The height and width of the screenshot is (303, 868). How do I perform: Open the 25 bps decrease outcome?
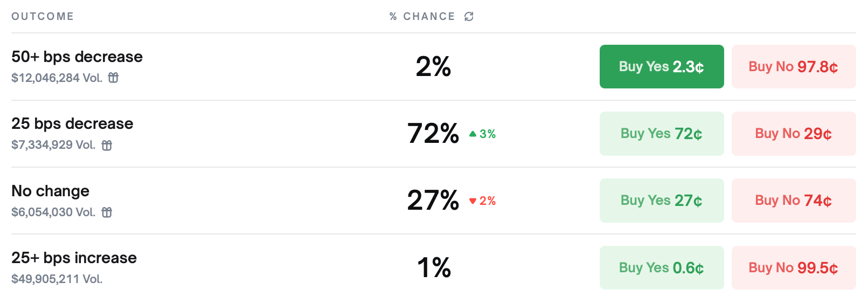coord(72,123)
